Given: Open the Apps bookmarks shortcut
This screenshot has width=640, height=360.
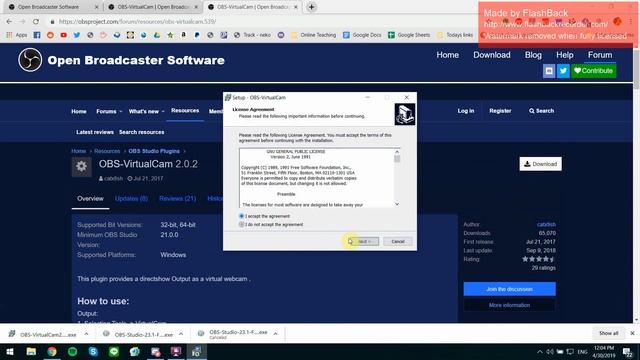Looking at the screenshot, I should [x=16, y=35].
